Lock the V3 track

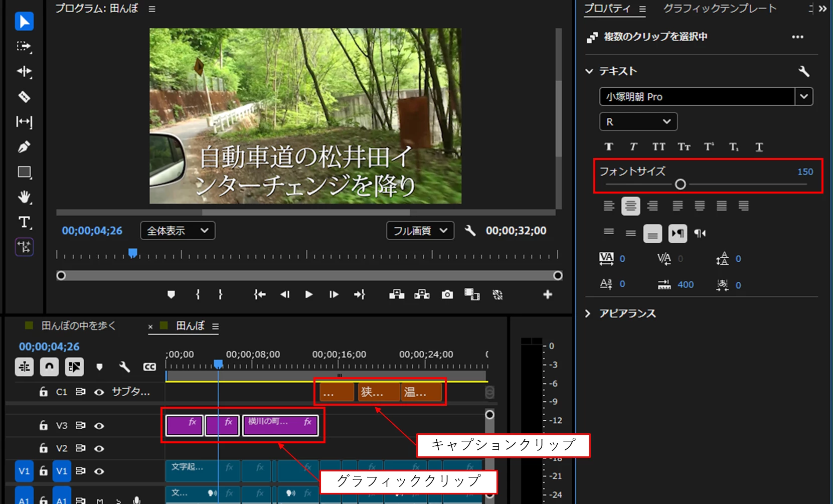[x=44, y=425]
